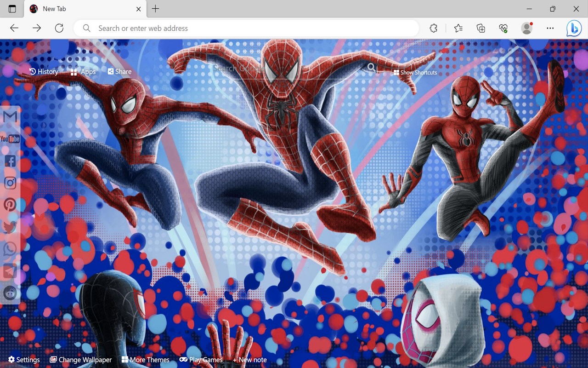
Task: Create a New note
Action: [249, 360]
